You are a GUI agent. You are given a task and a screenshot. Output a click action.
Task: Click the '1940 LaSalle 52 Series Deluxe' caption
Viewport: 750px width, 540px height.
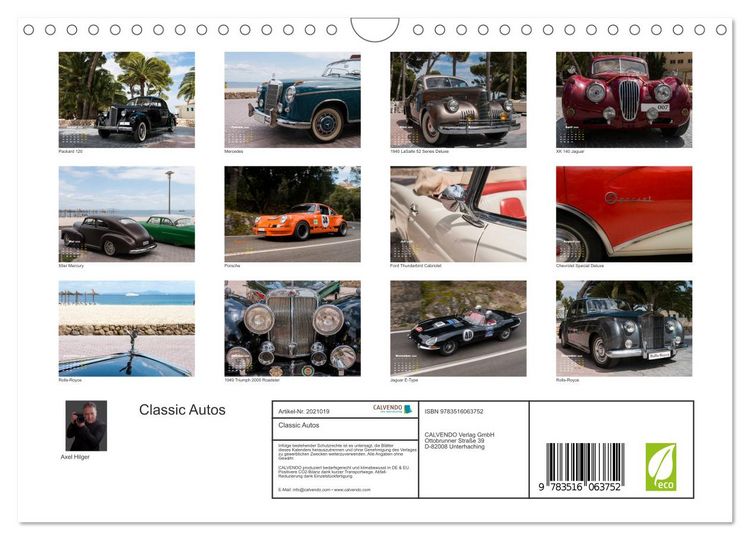tap(419, 151)
